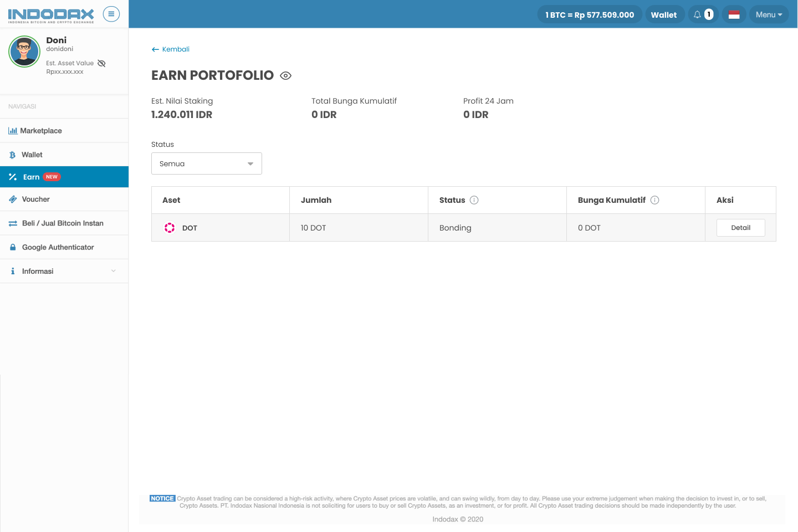Toggle Est. Asset Value visibility in sidebar

101,63
